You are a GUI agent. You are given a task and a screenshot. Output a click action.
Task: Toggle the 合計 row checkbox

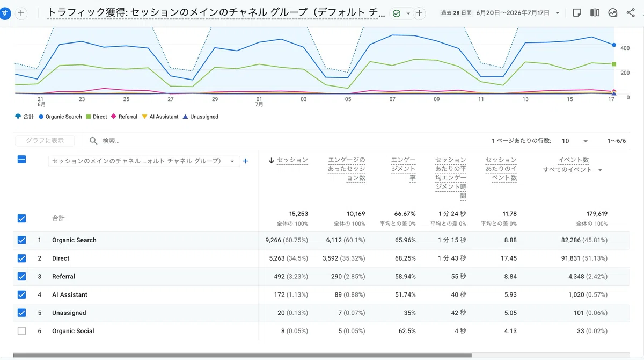point(21,218)
